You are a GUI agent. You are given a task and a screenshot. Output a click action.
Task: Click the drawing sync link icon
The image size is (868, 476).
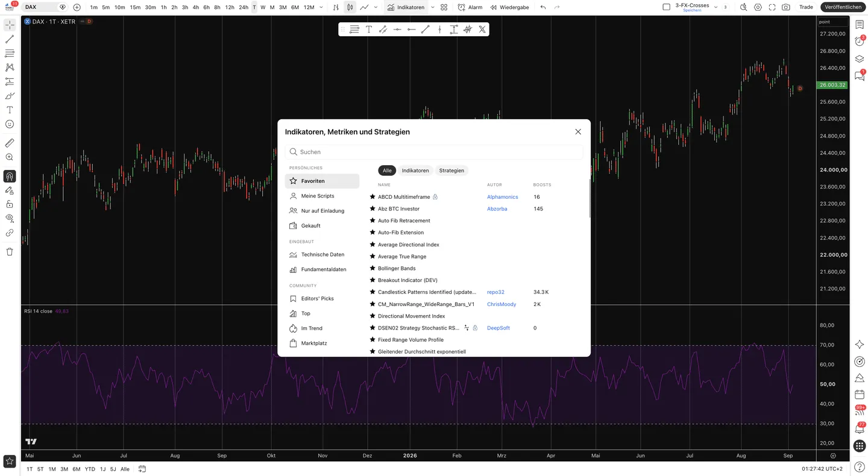point(10,233)
